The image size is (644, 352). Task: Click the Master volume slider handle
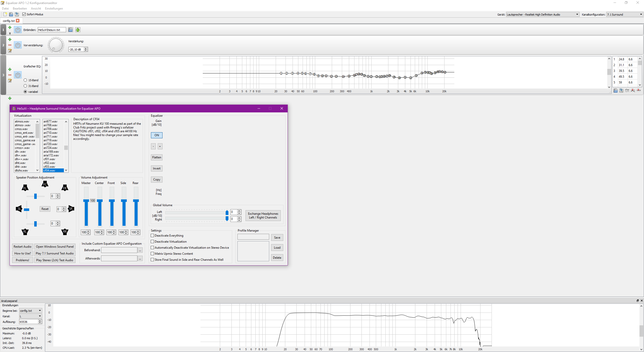pyautogui.click(x=86, y=201)
